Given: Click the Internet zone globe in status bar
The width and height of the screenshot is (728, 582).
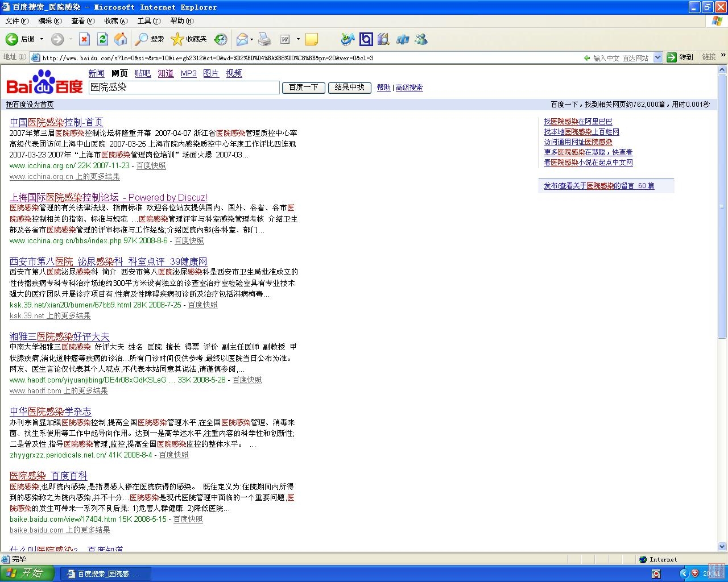Looking at the screenshot, I should coord(643,559).
